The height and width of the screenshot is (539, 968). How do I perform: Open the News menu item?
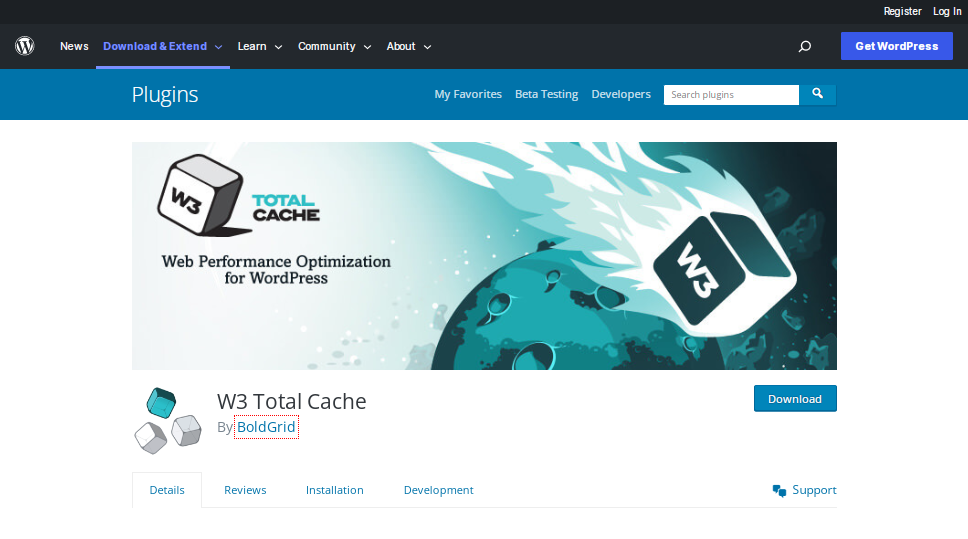click(x=74, y=46)
